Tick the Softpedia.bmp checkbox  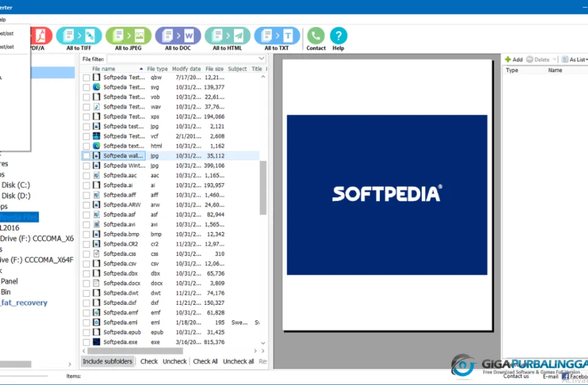click(86, 234)
